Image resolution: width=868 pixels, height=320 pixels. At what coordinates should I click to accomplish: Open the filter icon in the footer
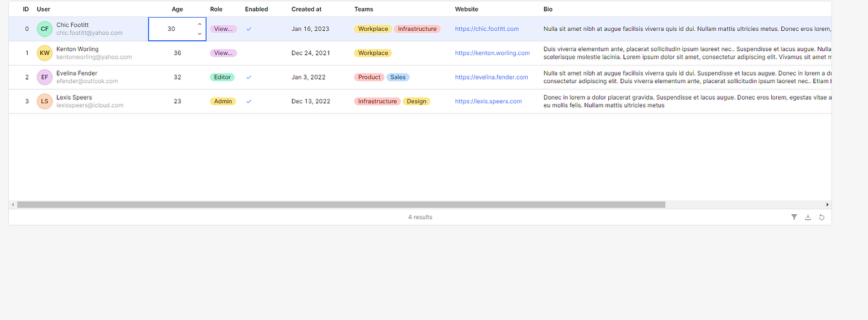pyautogui.click(x=794, y=217)
